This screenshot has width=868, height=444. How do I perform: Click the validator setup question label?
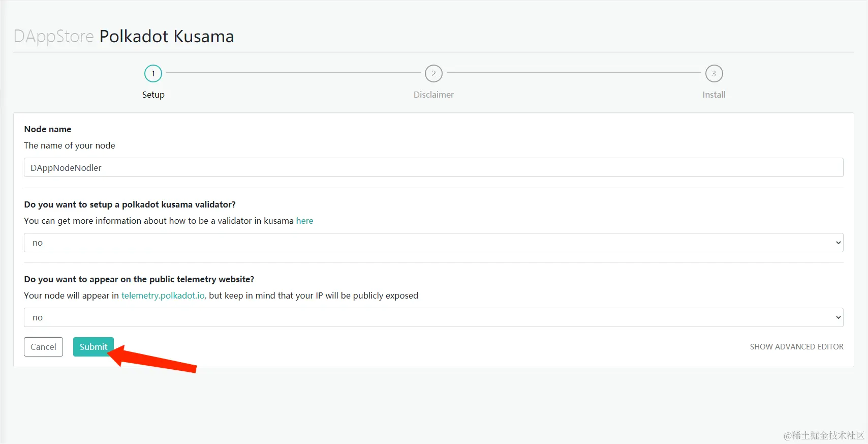click(x=130, y=204)
